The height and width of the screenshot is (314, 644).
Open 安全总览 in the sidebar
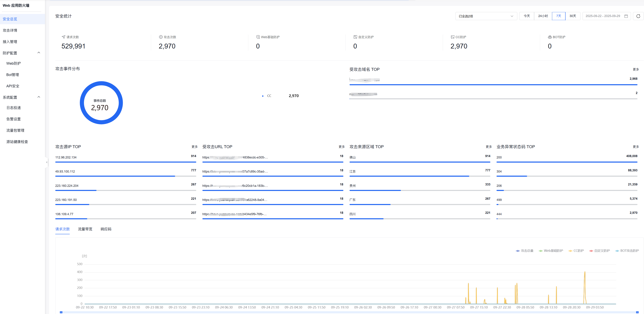click(x=22, y=19)
